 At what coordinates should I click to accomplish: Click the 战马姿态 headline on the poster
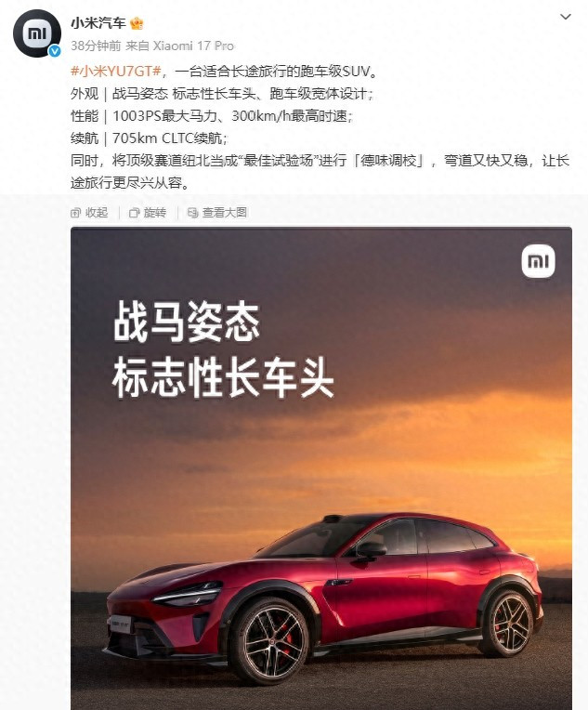(187, 322)
